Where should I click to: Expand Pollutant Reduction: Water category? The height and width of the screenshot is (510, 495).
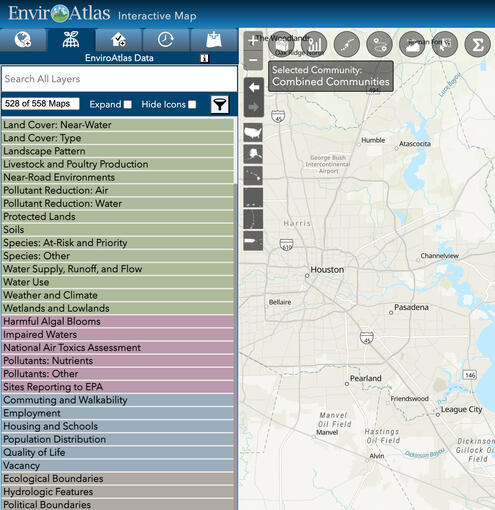(x=118, y=203)
